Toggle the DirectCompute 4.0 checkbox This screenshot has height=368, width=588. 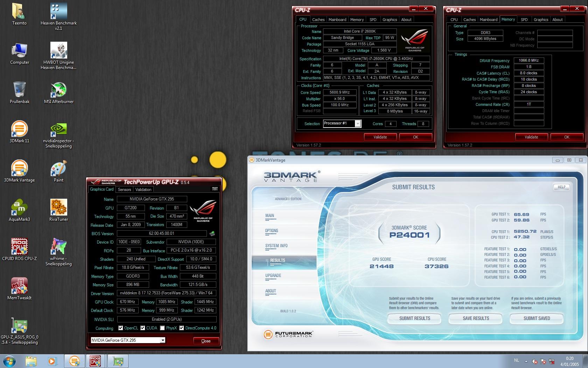tap(182, 328)
